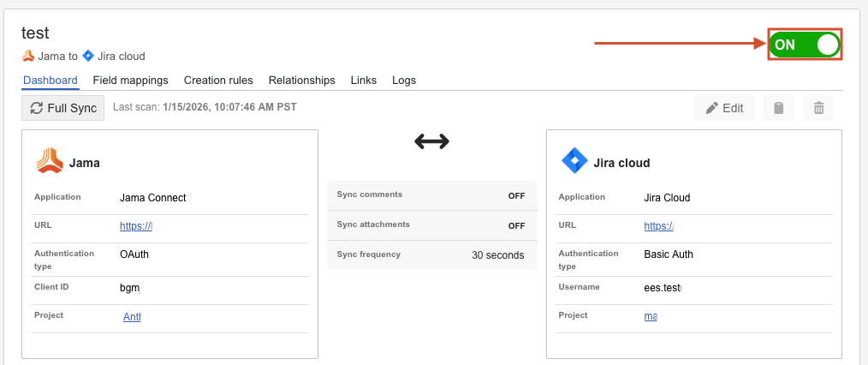Select the Jira Cloud application value
The width and height of the screenshot is (868, 365).
(x=667, y=198)
